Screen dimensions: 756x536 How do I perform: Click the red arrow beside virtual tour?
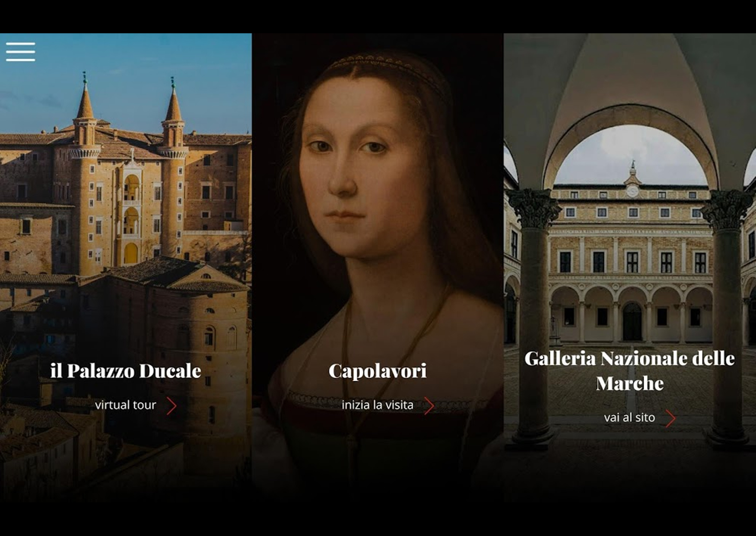tap(172, 406)
